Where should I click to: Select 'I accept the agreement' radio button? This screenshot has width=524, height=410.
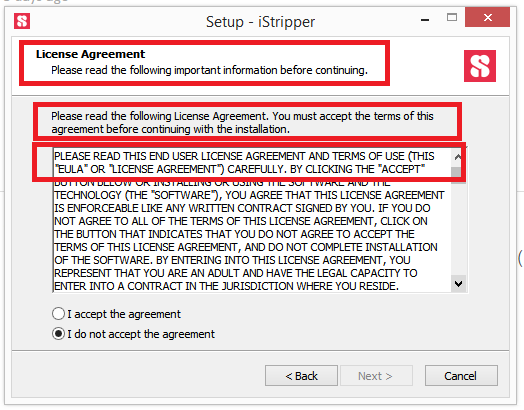[58, 314]
